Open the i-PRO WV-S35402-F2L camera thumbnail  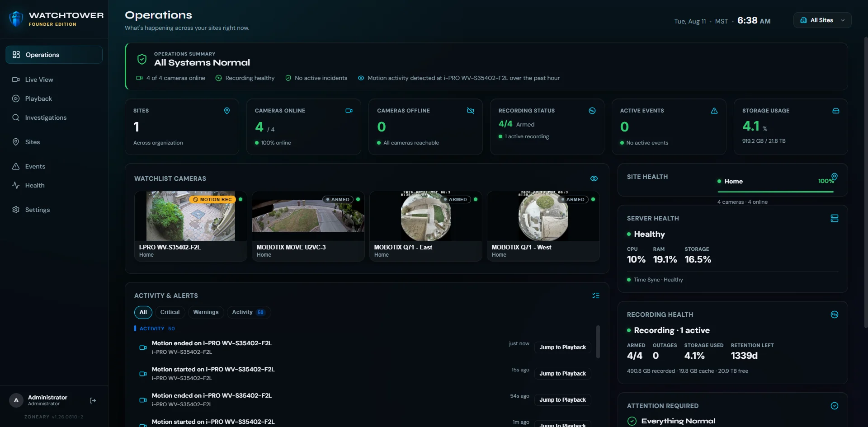(x=191, y=216)
